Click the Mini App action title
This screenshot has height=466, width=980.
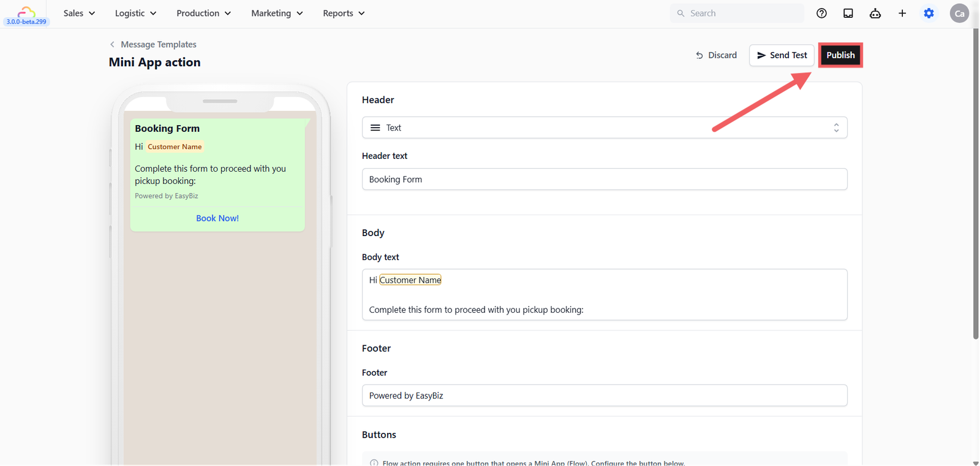tap(154, 62)
